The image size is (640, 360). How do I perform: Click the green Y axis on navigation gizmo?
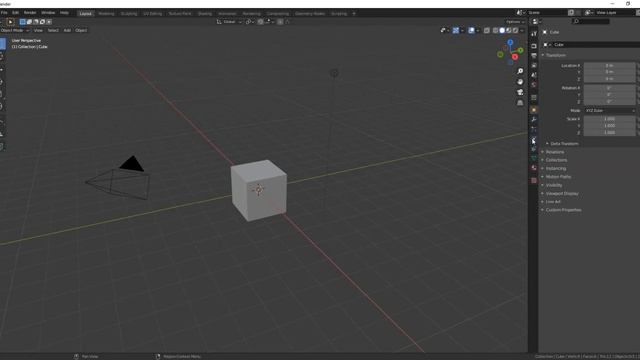[521, 50]
